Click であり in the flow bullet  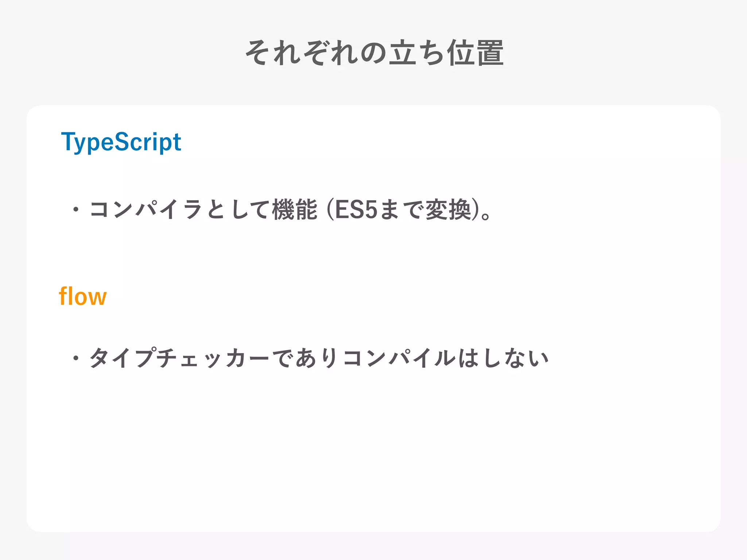306,358
